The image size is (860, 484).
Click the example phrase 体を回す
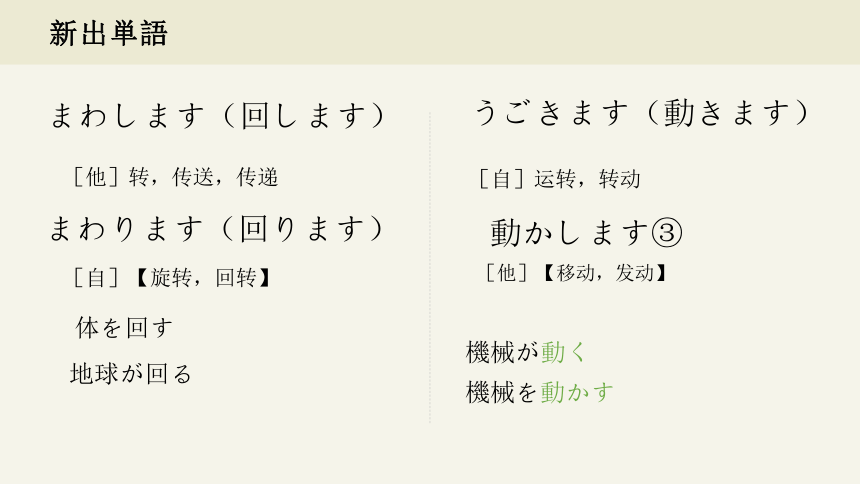pos(125,328)
